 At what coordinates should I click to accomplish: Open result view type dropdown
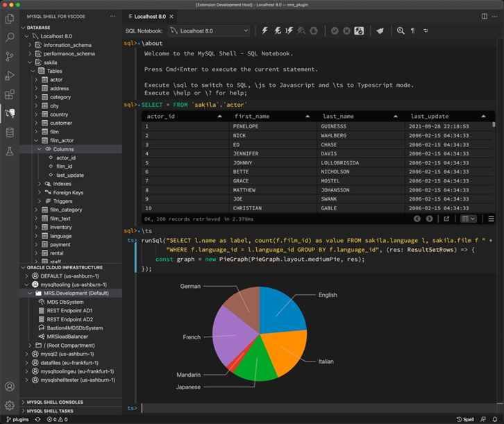pyautogui.click(x=468, y=219)
